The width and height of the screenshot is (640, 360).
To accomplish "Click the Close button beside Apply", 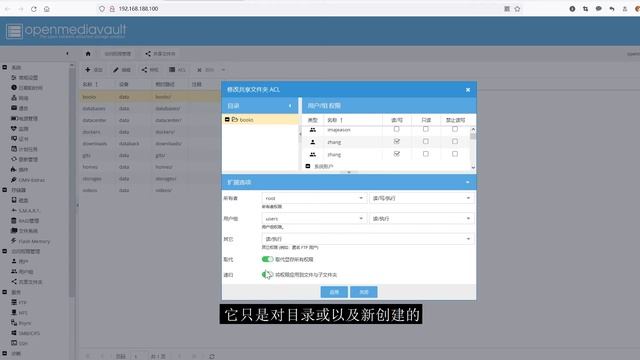I will point(364,292).
